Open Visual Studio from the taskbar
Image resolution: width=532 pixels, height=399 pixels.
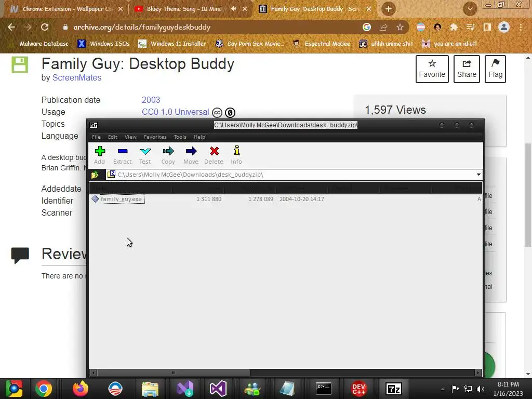(x=218, y=389)
